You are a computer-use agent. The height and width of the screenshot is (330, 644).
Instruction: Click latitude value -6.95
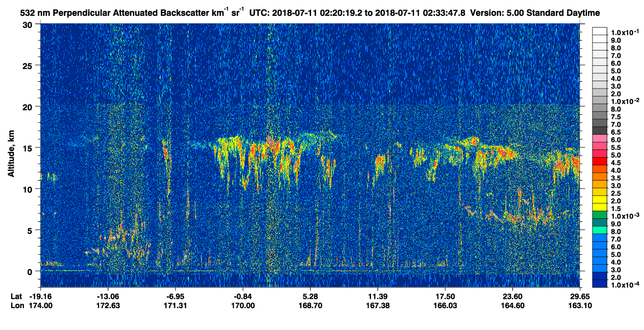click(x=175, y=296)
